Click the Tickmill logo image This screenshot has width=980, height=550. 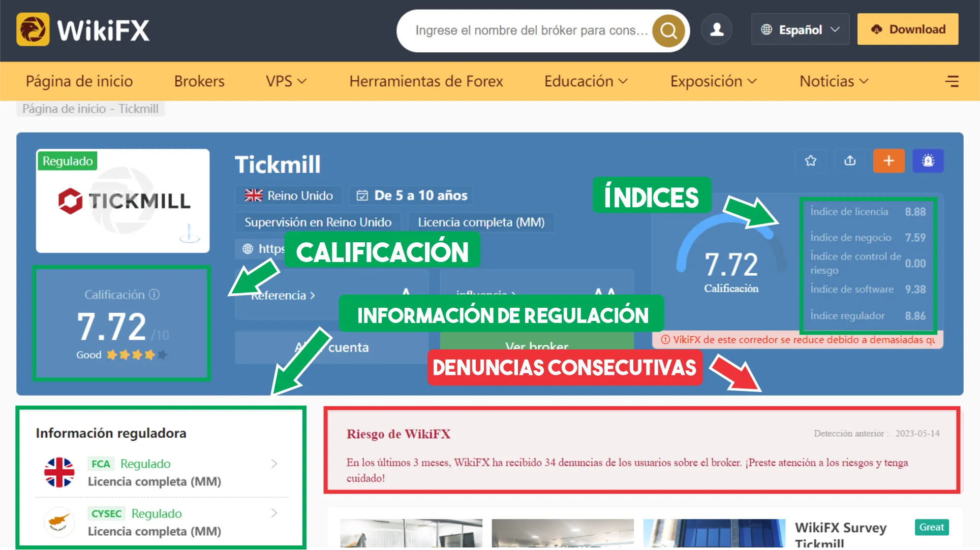(x=123, y=201)
